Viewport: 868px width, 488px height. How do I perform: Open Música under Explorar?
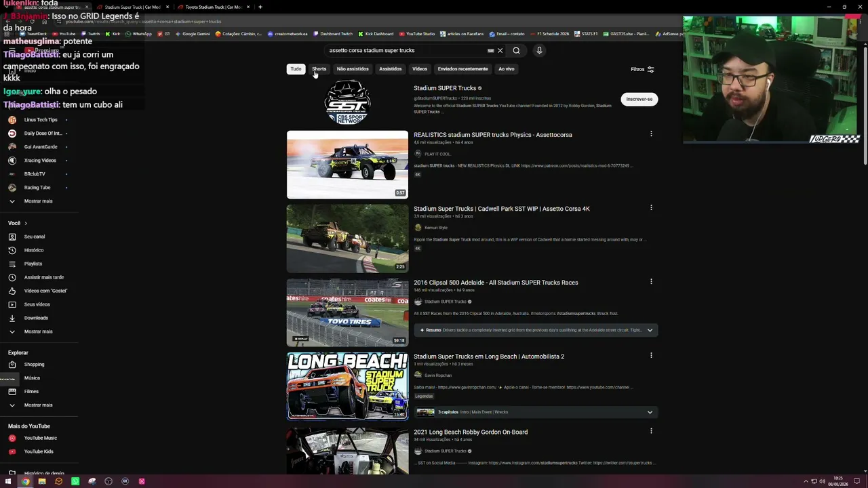click(x=32, y=378)
